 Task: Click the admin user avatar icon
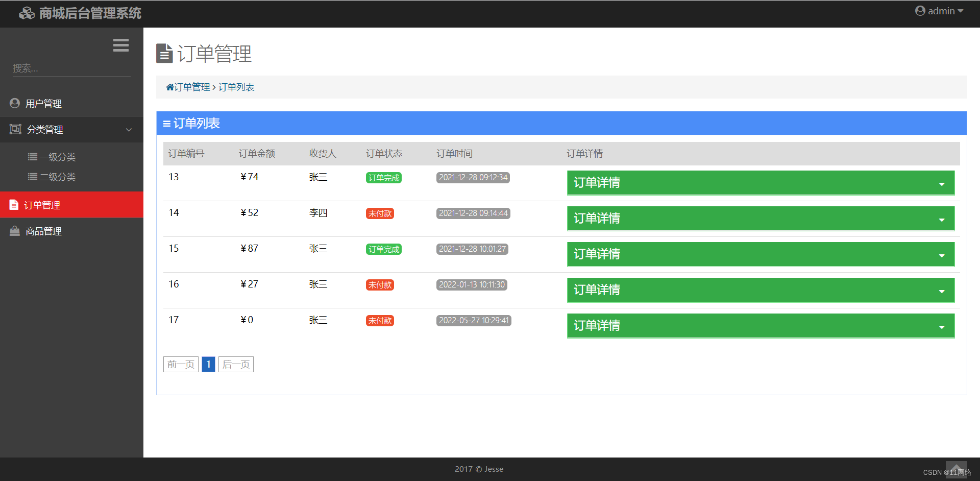pos(920,11)
